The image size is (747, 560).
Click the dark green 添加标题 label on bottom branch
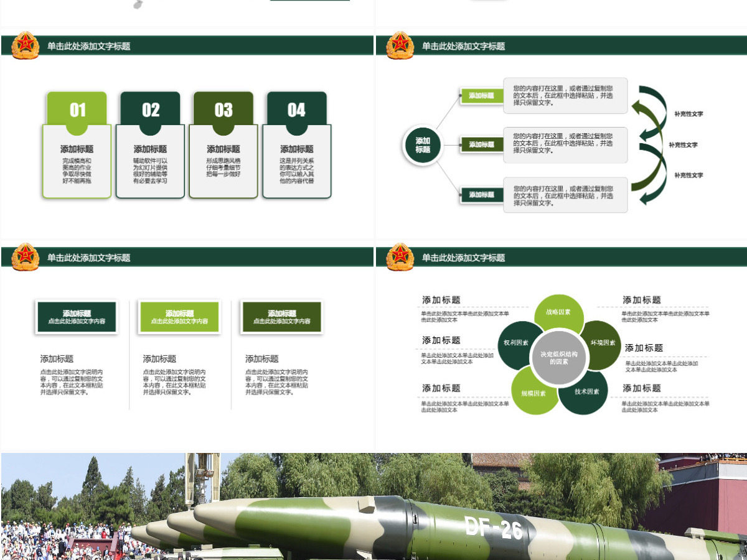(482, 195)
